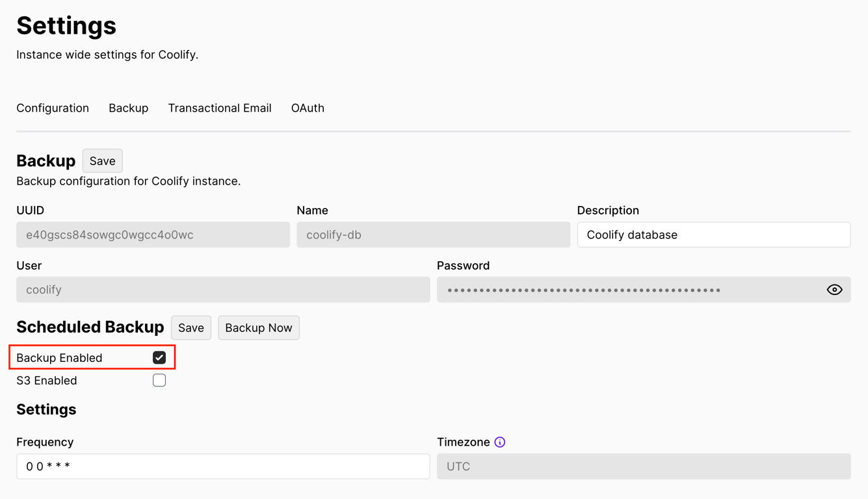Save the Scheduled Backup settings
This screenshot has height=499, width=868.
[191, 327]
